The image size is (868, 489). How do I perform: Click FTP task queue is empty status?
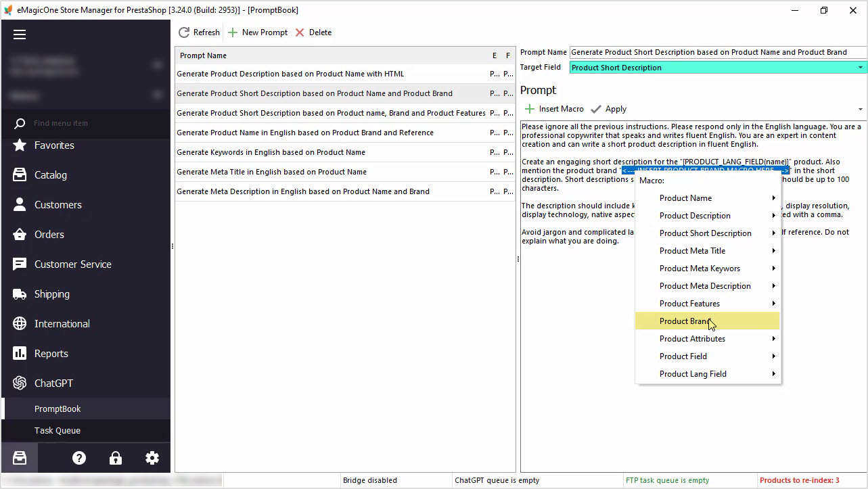667,480
